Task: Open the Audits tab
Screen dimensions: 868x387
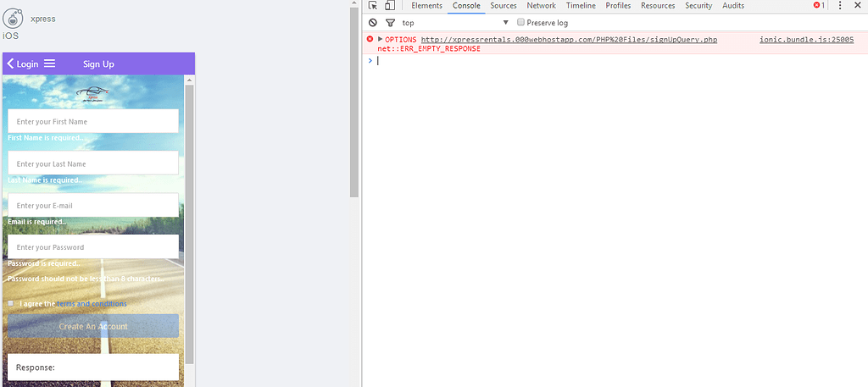Action: pyautogui.click(x=733, y=6)
